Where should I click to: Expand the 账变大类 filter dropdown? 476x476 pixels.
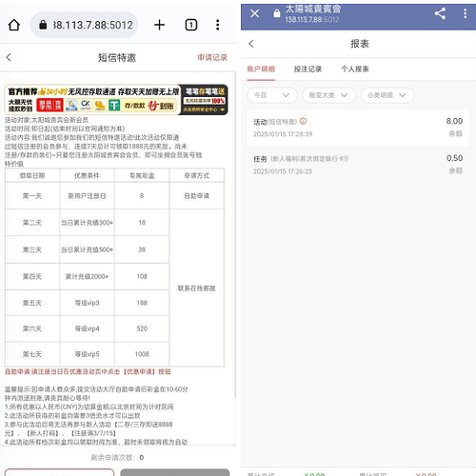pos(328,95)
